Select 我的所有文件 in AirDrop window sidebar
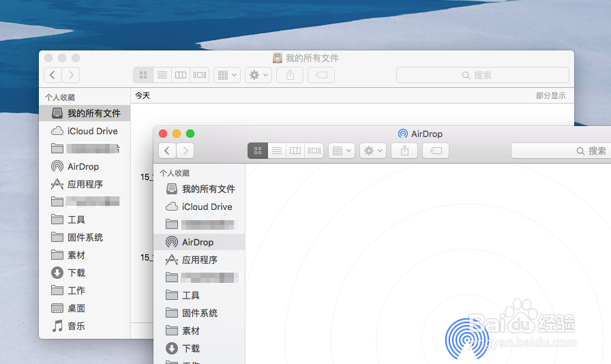The height and width of the screenshot is (364, 611). (x=200, y=189)
